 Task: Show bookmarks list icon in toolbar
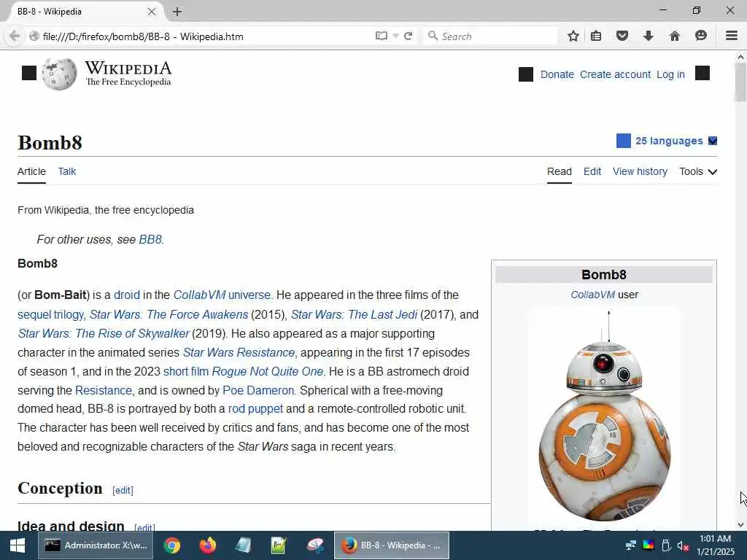click(x=596, y=36)
